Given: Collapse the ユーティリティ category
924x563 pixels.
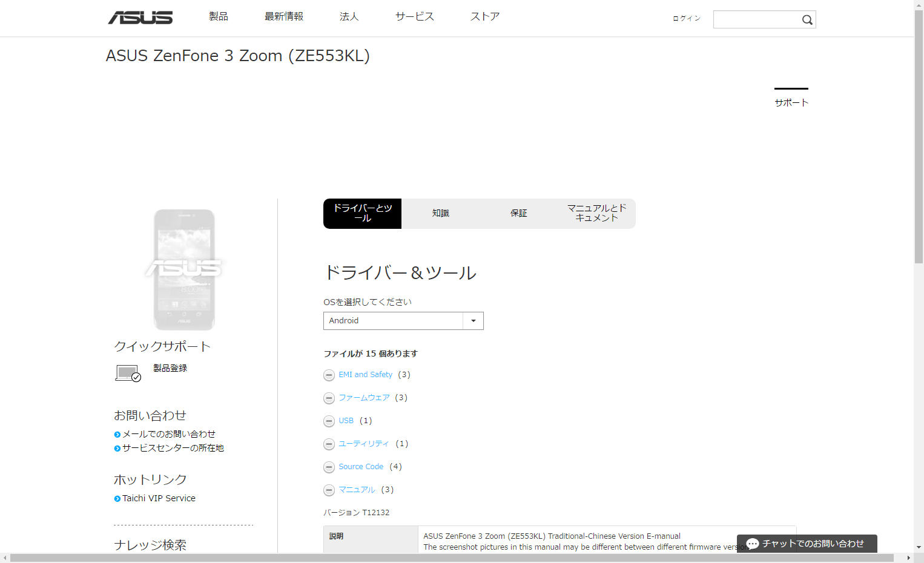Looking at the screenshot, I should point(329,444).
